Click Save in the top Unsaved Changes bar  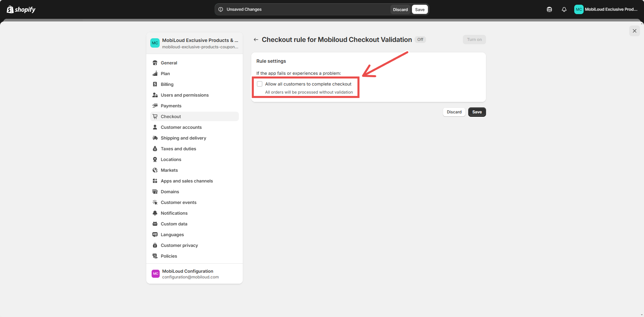pyautogui.click(x=420, y=9)
